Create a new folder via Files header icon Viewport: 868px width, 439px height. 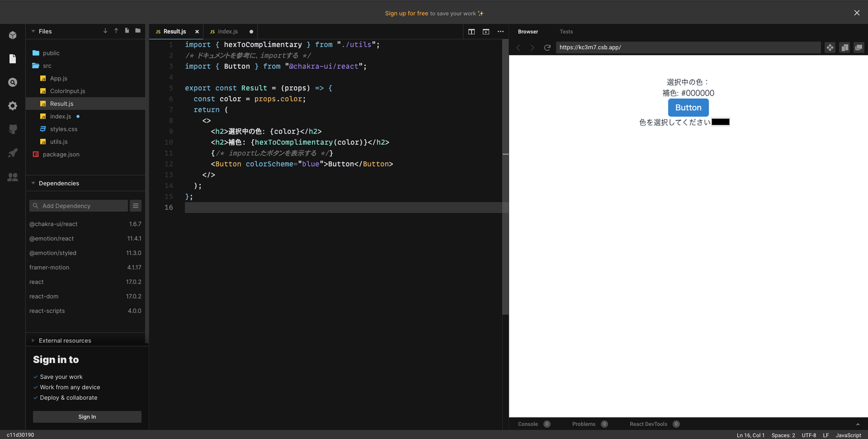(x=138, y=31)
